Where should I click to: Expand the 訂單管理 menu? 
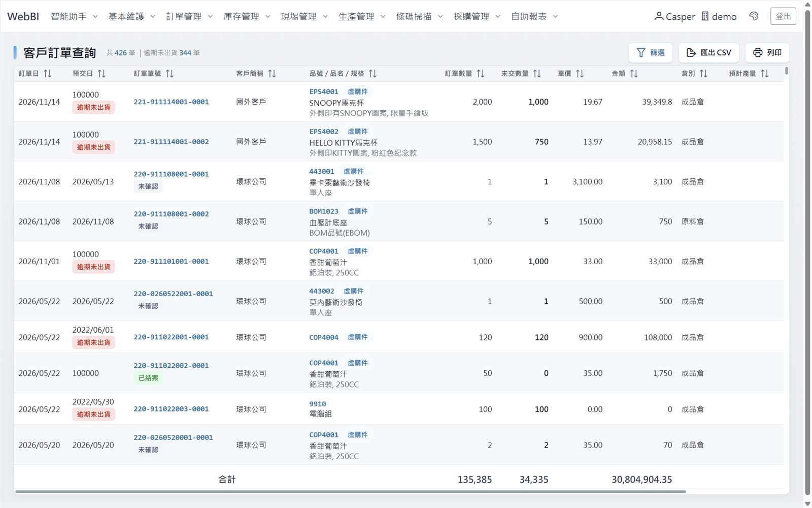click(189, 16)
